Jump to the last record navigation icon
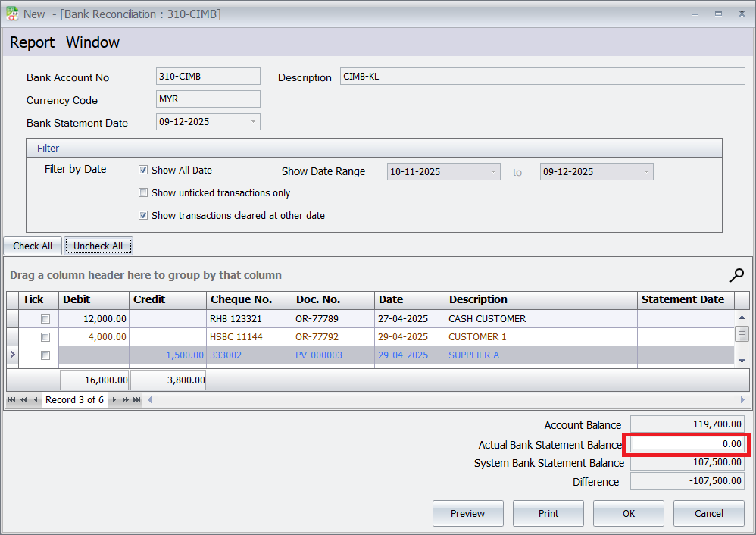Viewport: 756px width, 535px height. (136, 399)
